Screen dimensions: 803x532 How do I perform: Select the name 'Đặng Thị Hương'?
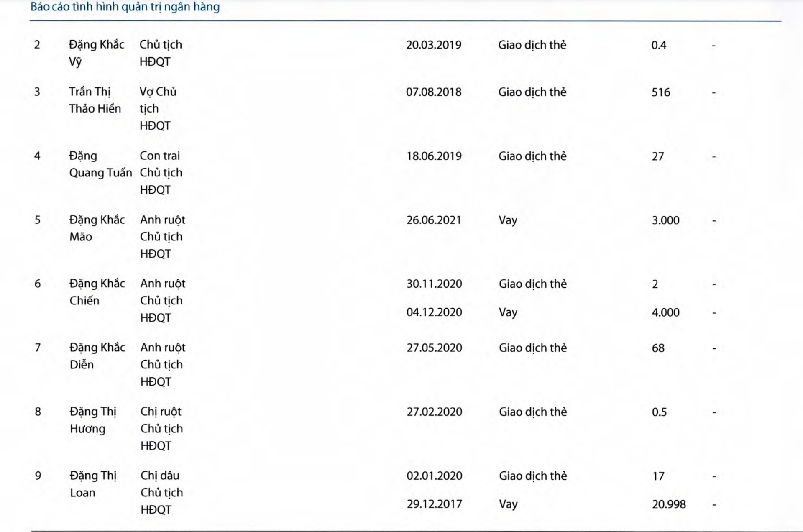click(93, 420)
